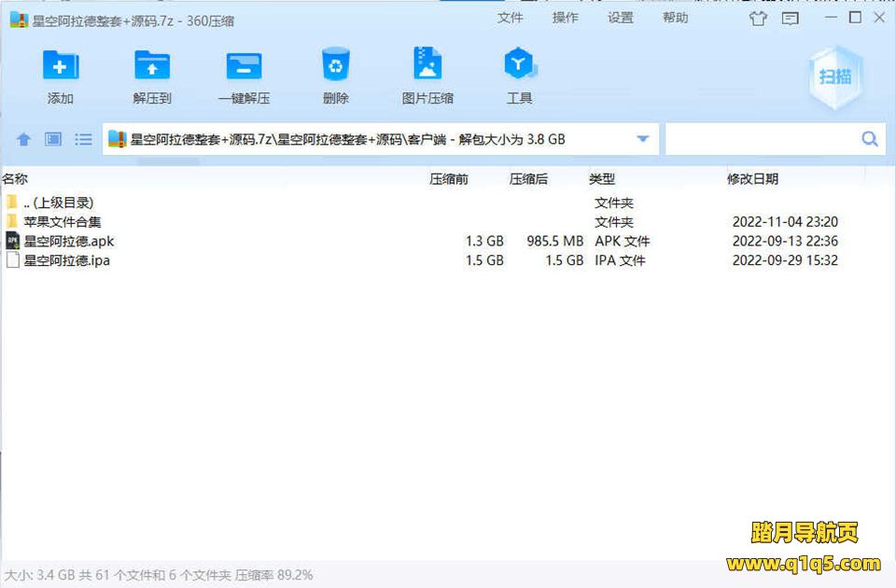Open the 帮助 (Help) menu

[675, 18]
